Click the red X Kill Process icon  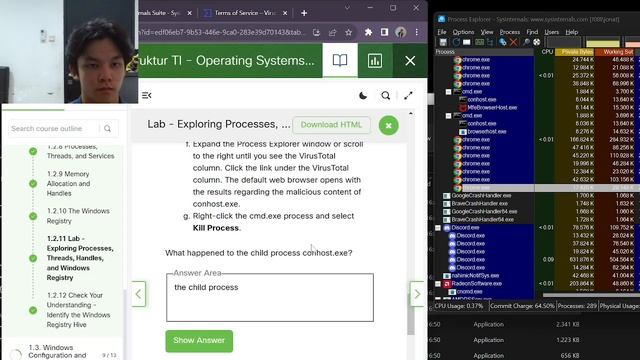514,42
